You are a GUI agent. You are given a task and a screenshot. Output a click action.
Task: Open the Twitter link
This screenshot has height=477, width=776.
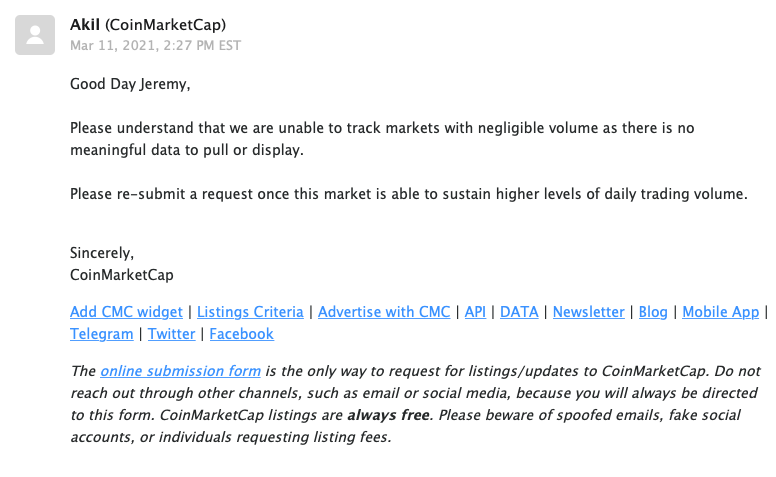171,334
